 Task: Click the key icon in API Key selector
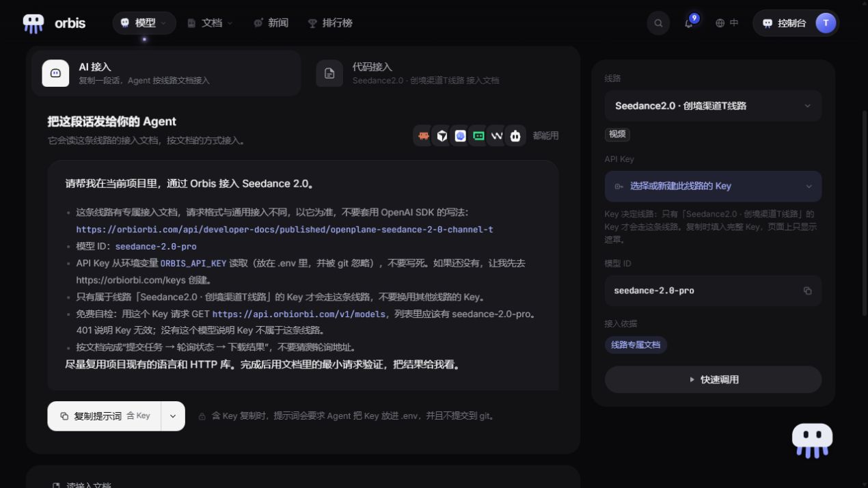(619, 187)
